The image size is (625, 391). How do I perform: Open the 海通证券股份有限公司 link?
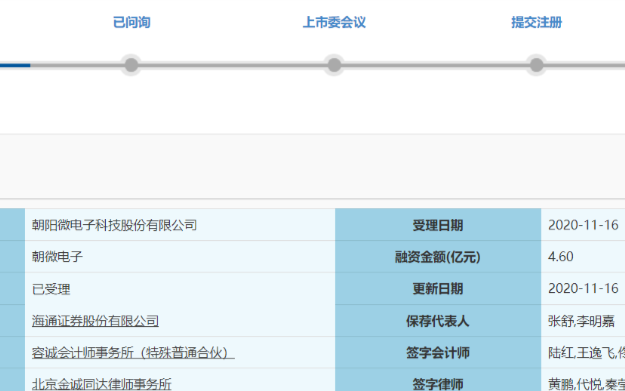(95, 321)
